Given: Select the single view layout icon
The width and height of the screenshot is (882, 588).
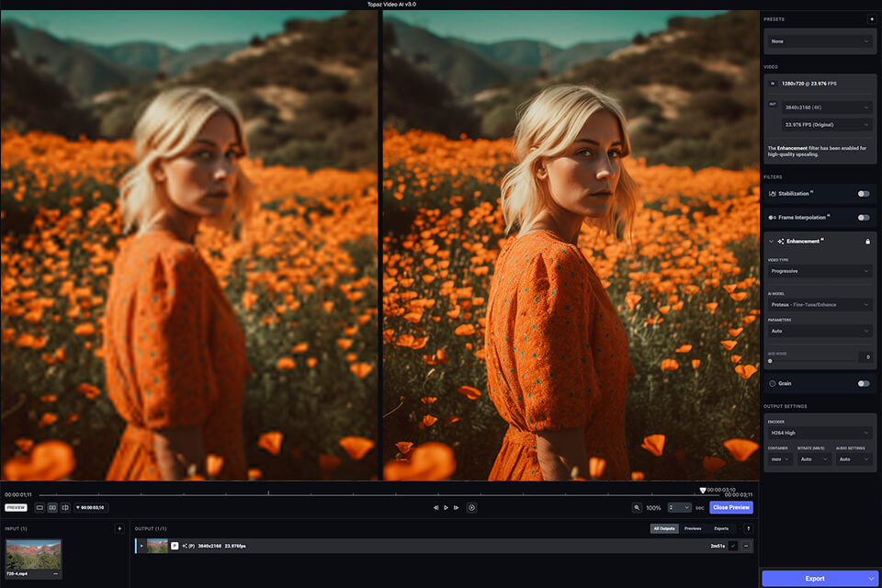Looking at the screenshot, I should tap(40, 507).
